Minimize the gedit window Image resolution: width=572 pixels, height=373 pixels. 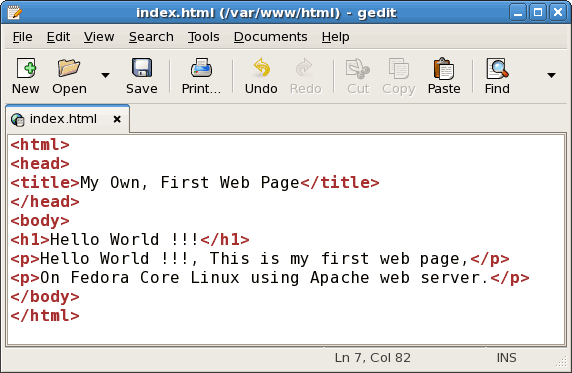pos(518,13)
